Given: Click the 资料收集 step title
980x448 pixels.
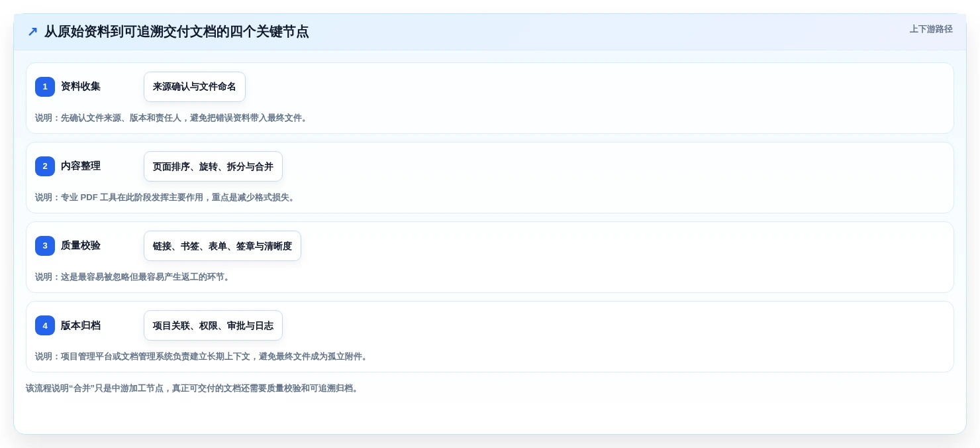Looking at the screenshot, I should point(81,87).
